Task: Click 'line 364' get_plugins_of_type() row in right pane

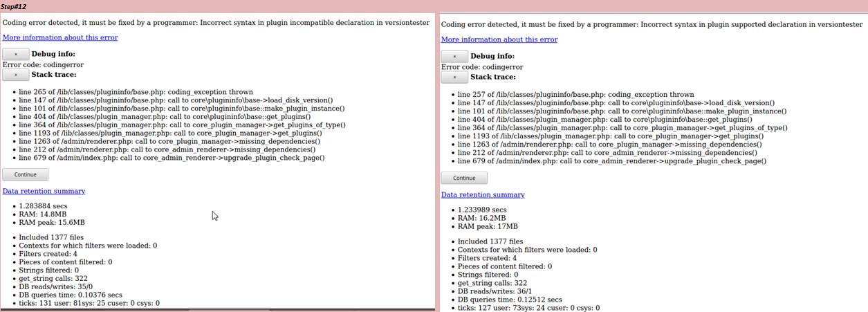Action: point(622,128)
